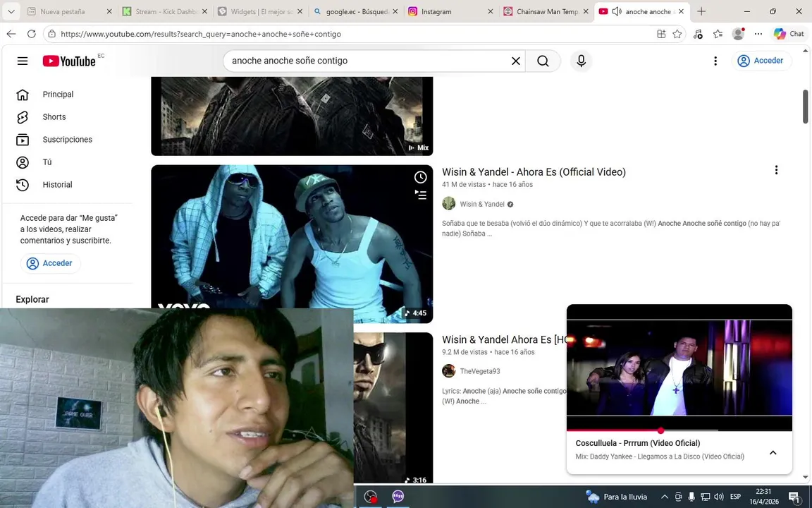
Task: Open the Wisin & Yandel Ahora Es [HQ] title
Action: point(504,339)
